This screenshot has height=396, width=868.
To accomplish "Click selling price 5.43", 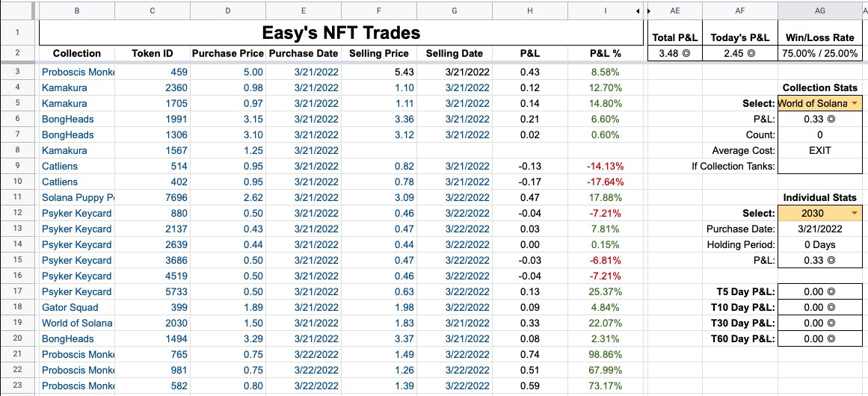I will pos(378,72).
